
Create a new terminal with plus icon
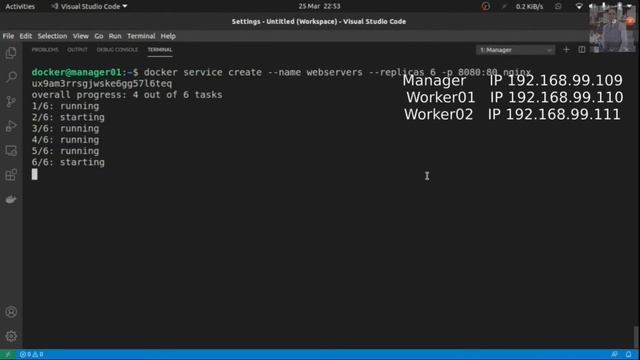(x=566, y=50)
